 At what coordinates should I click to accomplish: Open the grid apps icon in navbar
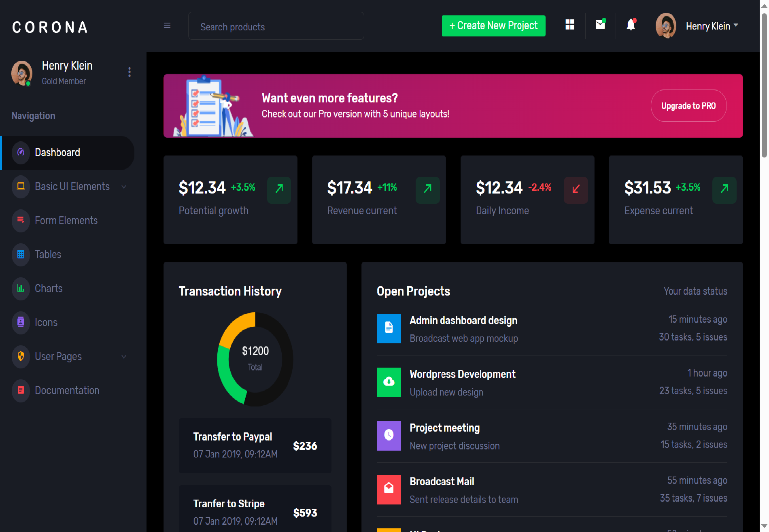tap(570, 25)
